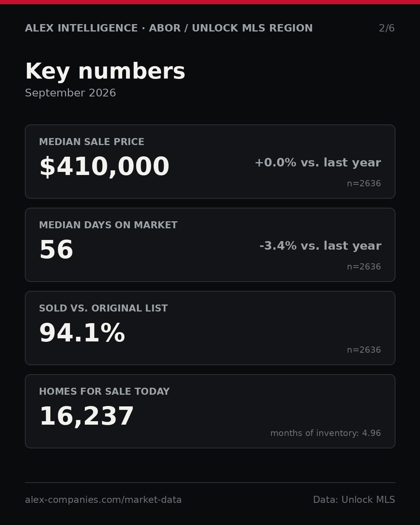The image size is (420, 525).
Task: Open the Median Sale Price card
Action: pyautogui.click(x=210, y=161)
